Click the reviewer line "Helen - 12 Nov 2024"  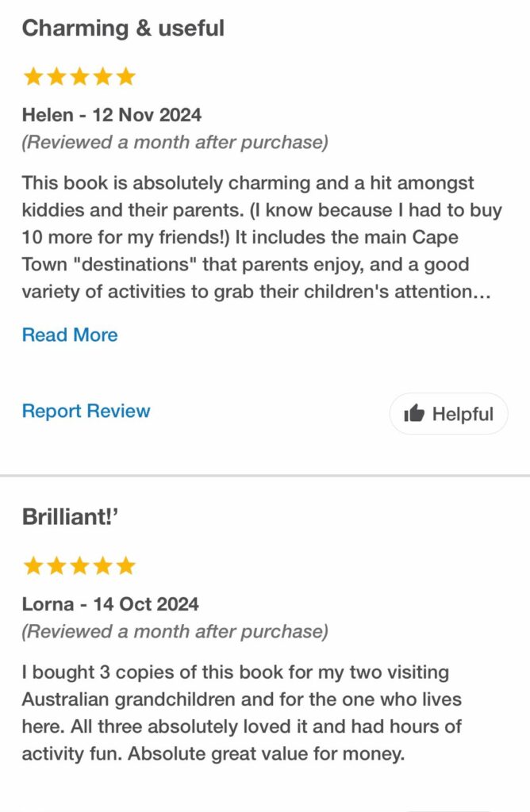[112, 115]
